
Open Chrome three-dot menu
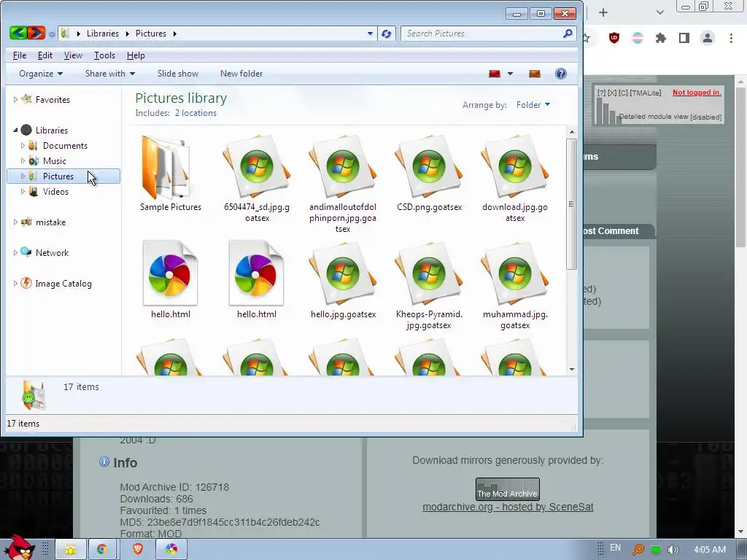pyautogui.click(x=731, y=38)
